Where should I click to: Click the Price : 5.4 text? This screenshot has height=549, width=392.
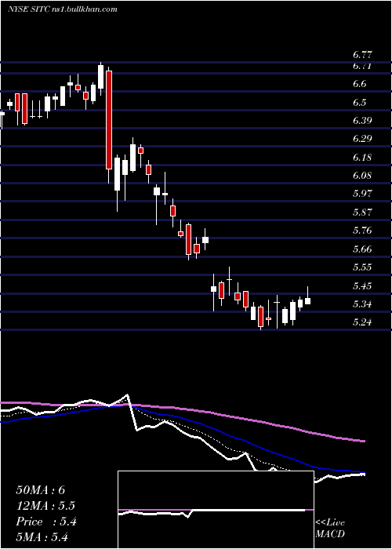(x=45, y=522)
